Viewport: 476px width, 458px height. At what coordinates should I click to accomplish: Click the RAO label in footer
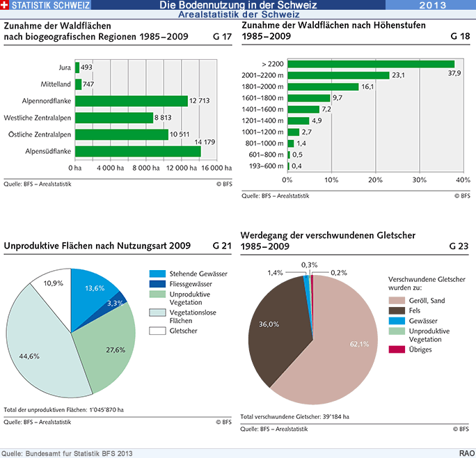(x=467, y=453)
